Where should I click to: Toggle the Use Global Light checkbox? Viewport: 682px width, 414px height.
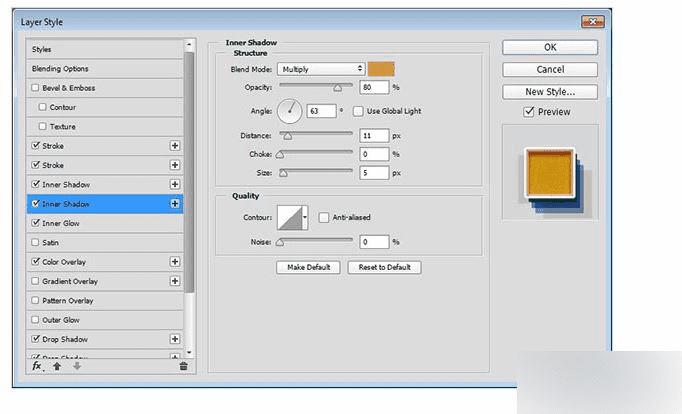[358, 111]
